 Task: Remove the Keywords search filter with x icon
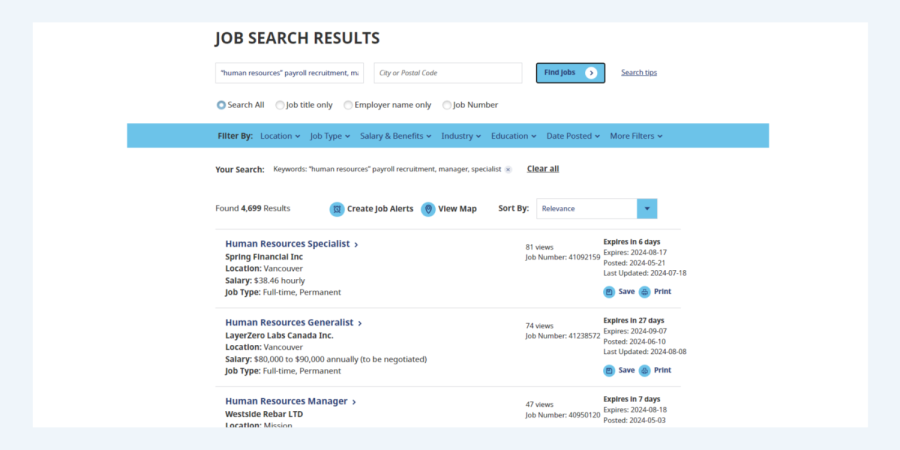508,170
